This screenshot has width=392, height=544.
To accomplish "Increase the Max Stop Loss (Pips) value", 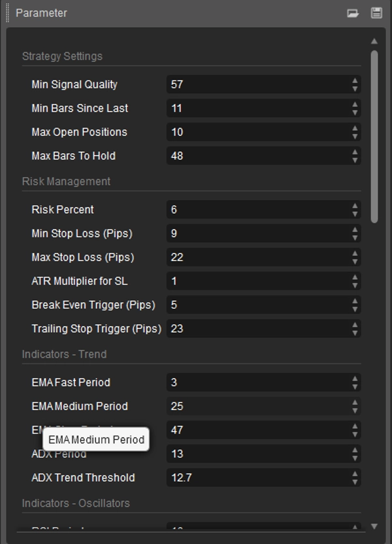I will [353, 254].
